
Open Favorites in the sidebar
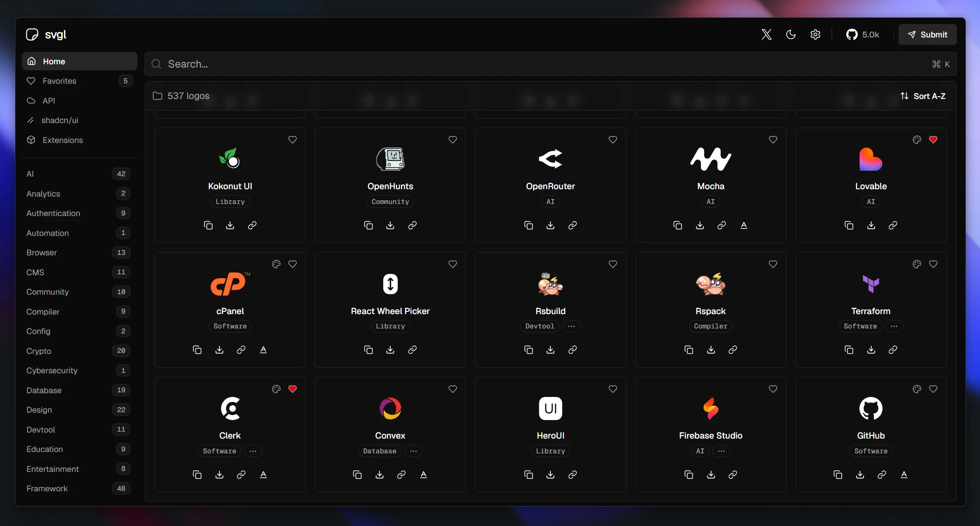pos(80,81)
